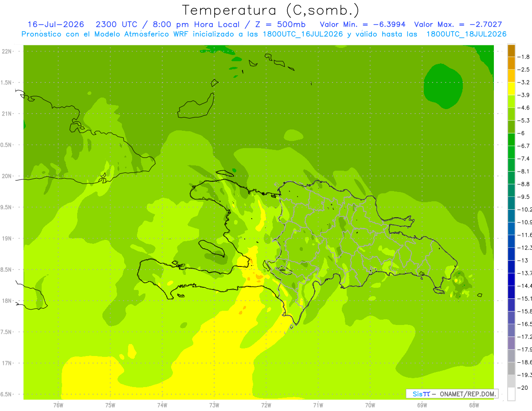Click the "20N" latitude axis label
This screenshot has height=411, width=532.
(7, 176)
